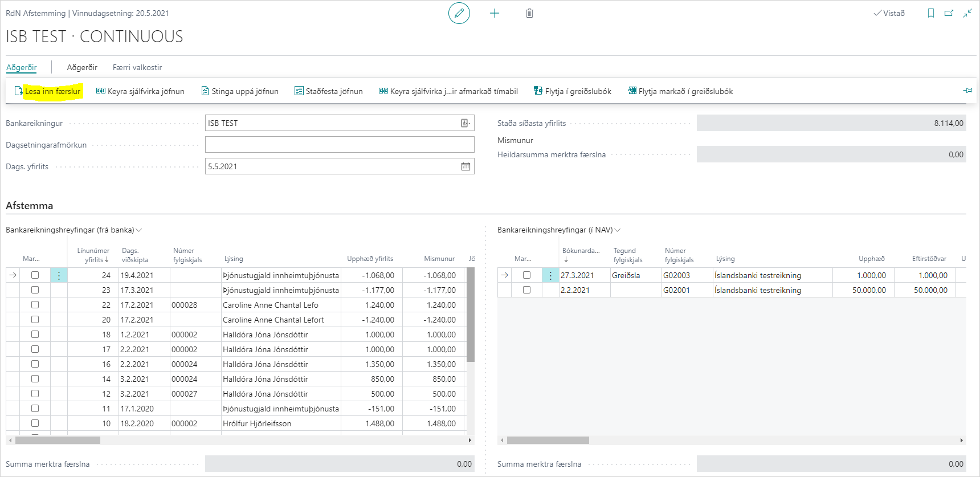Open page in new window icon
Viewport: 980px width, 477px height.
(949, 13)
